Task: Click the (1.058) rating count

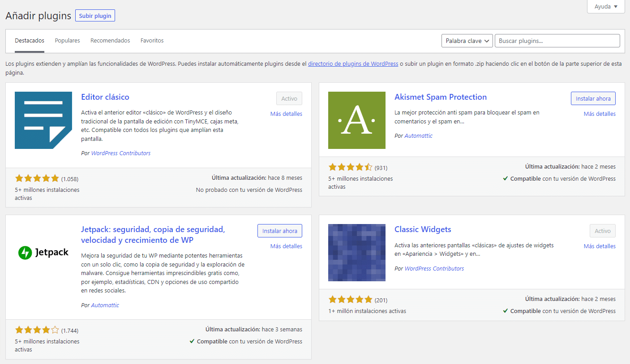Action: tap(70, 179)
